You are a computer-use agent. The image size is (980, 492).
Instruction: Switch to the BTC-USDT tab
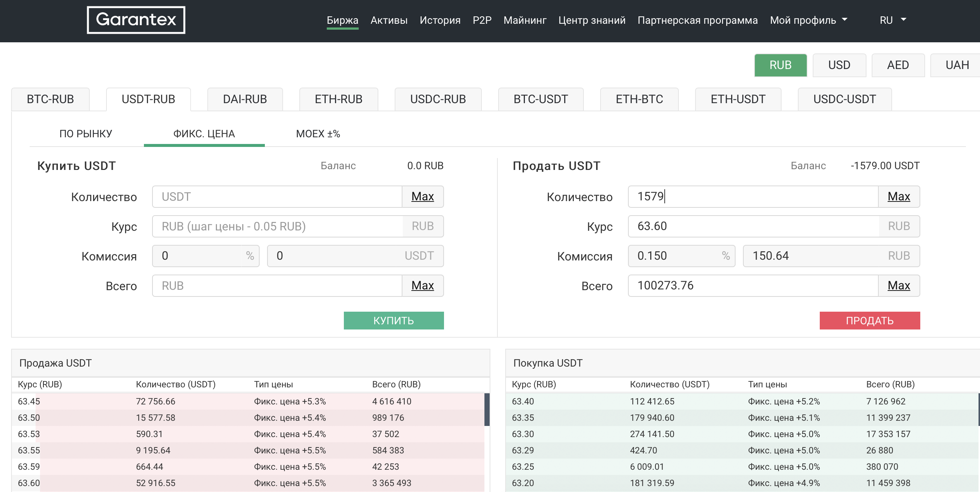[540, 99]
